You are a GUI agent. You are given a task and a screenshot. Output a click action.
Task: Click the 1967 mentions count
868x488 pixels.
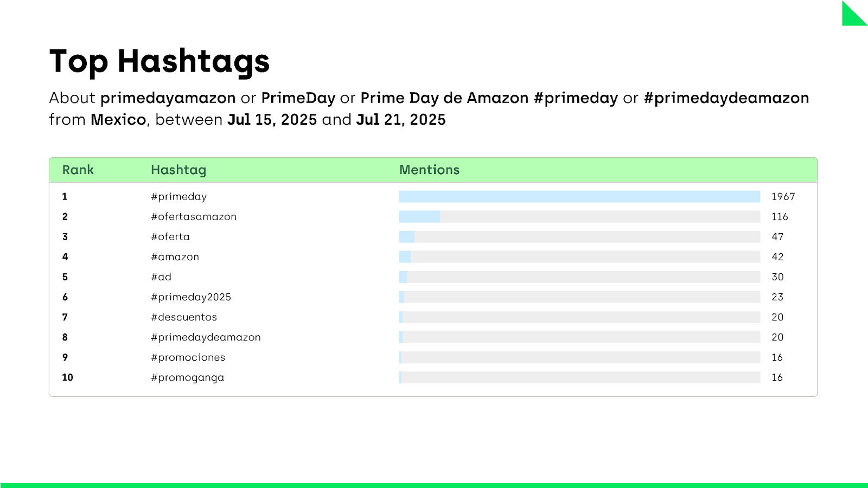tap(783, 196)
